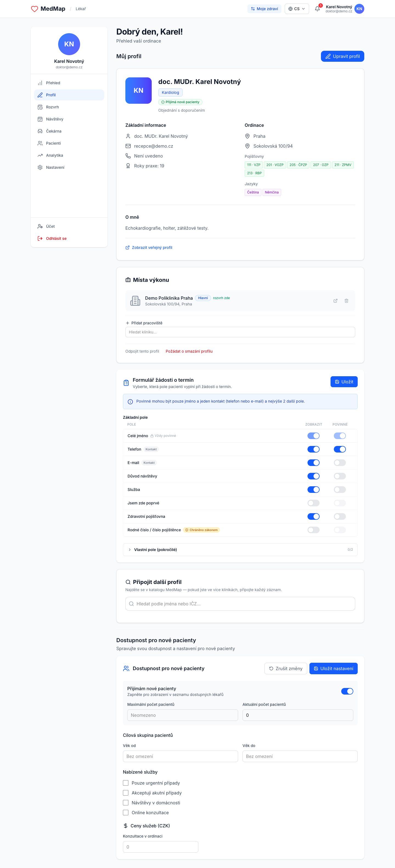Click the MedMap heart logo
395x868 pixels.
pos(34,9)
